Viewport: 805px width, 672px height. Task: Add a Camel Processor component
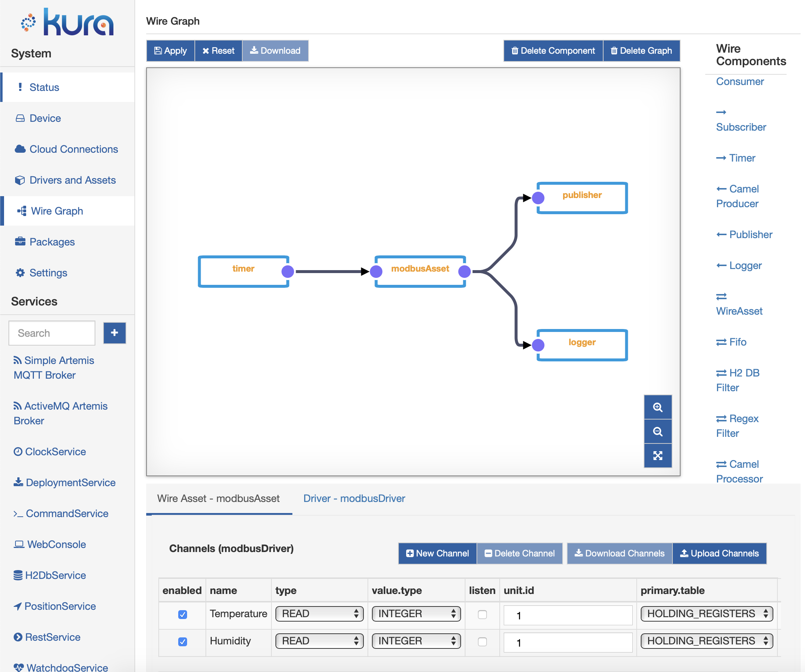739,471
